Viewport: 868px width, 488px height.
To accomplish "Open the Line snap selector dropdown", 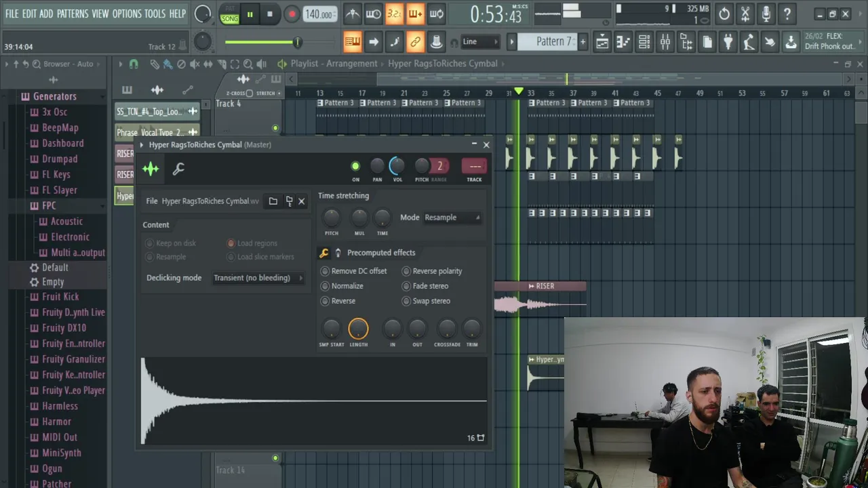I will 480,42.
